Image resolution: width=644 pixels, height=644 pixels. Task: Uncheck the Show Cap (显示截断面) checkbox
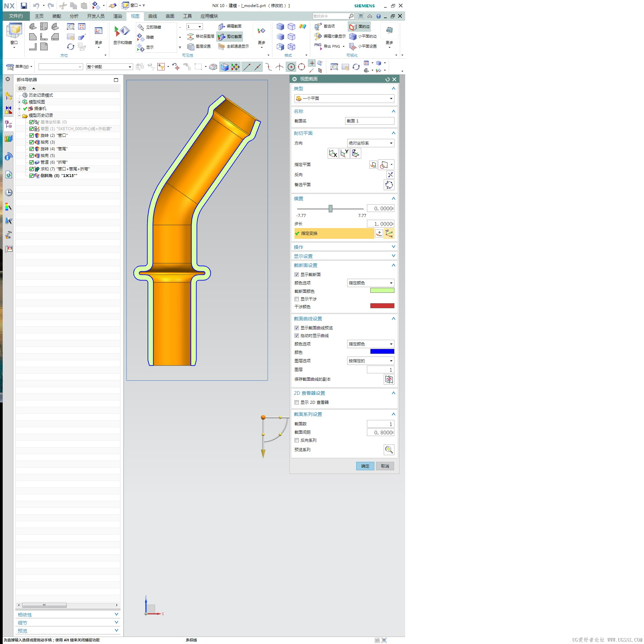click(297, 274)
